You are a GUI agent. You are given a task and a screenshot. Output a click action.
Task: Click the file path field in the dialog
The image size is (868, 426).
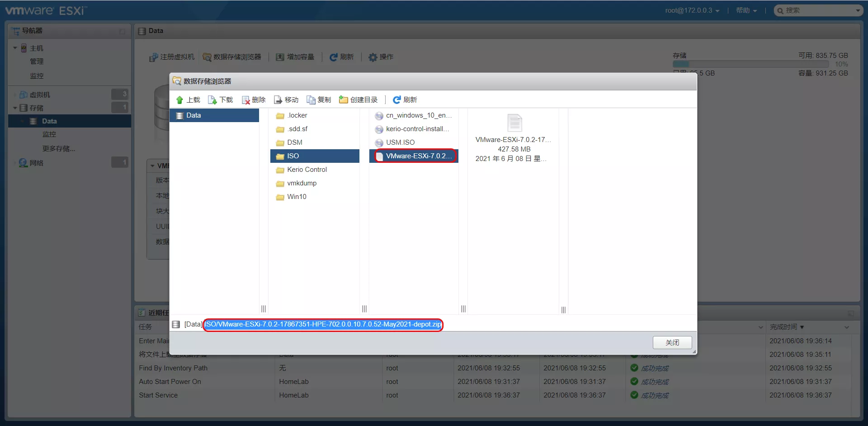click(323, 324)
